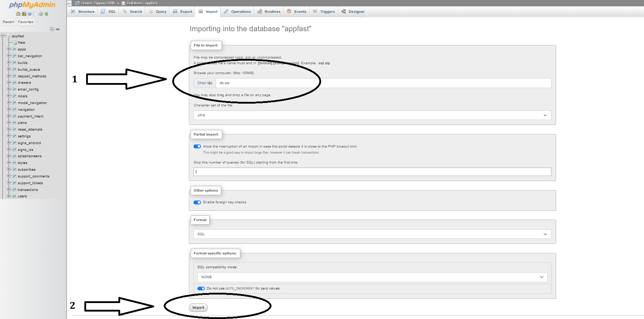Open the Operations tab
This screenshot has width=644, height=319.
pyautogui.click(x=237, y=12)
